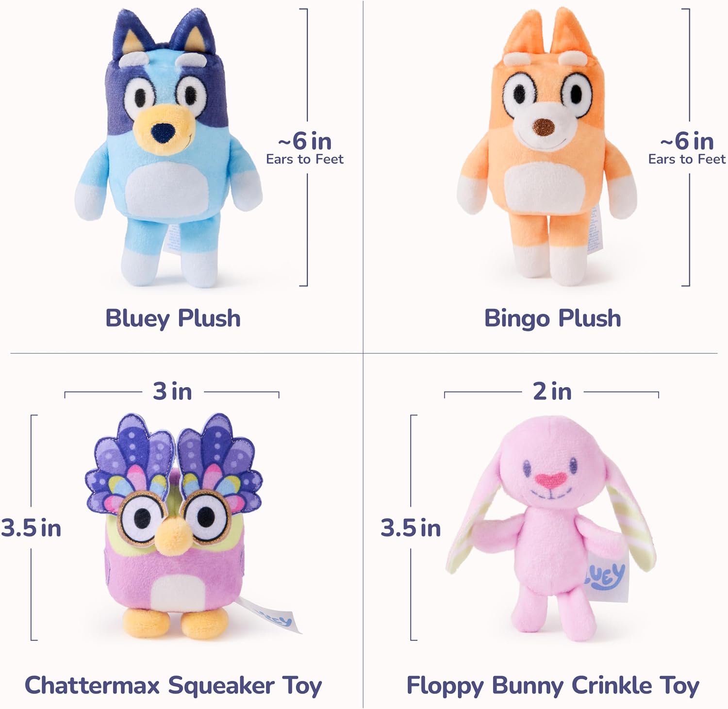Click the "2 in" width label above the bunny
728x709 pixels.
point(552,391)
